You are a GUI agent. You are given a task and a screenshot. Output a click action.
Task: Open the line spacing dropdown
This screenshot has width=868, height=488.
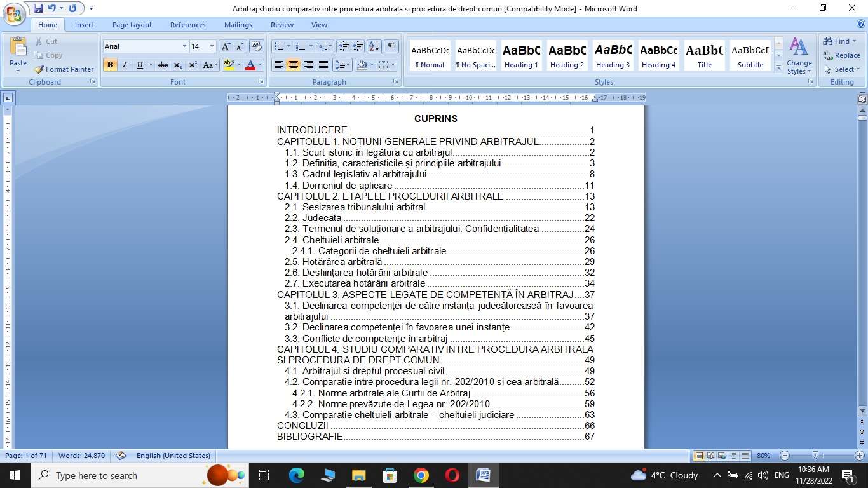pos(342,65)
